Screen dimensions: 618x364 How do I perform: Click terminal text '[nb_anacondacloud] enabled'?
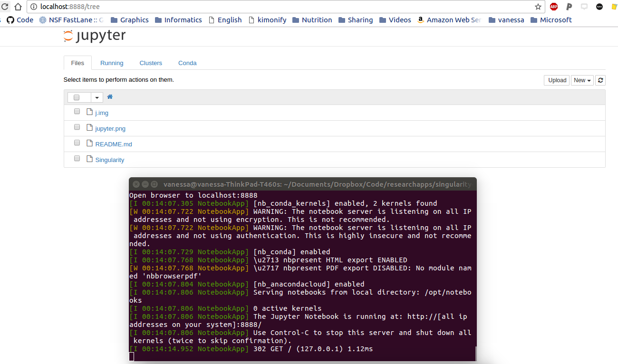click(x=309, y=284)
